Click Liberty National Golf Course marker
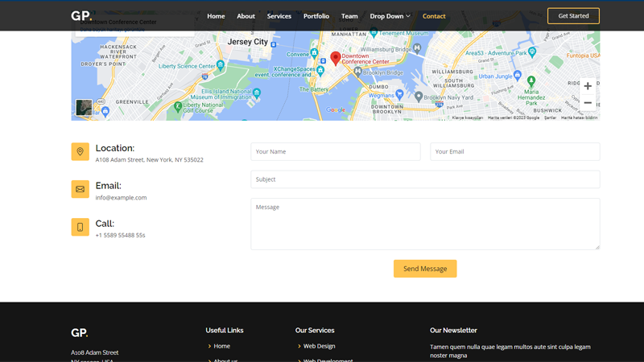This screenshot has width=644, height=362. pyautogui.click(x=177, y=106)
